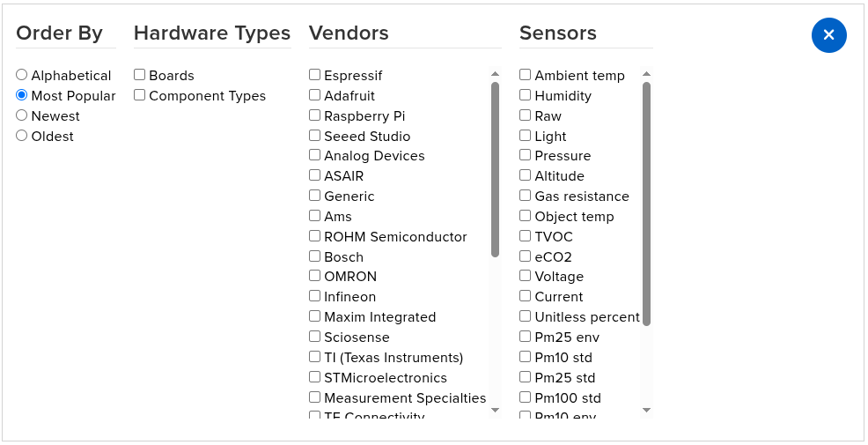Choose Newest ordering radio button
This screenshot has width=868, height=445.
coord(22,115)
